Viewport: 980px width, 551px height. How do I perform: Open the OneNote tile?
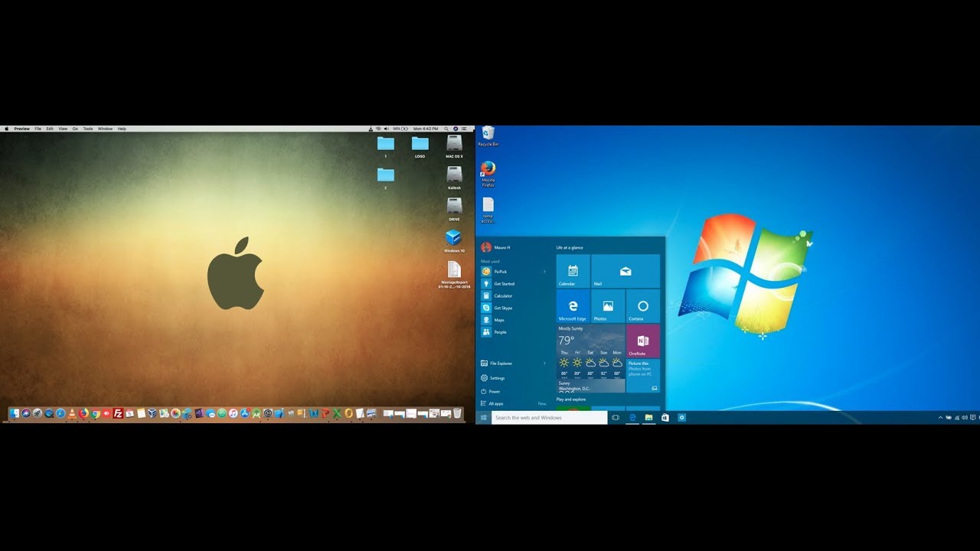click(x=643, y=341)
